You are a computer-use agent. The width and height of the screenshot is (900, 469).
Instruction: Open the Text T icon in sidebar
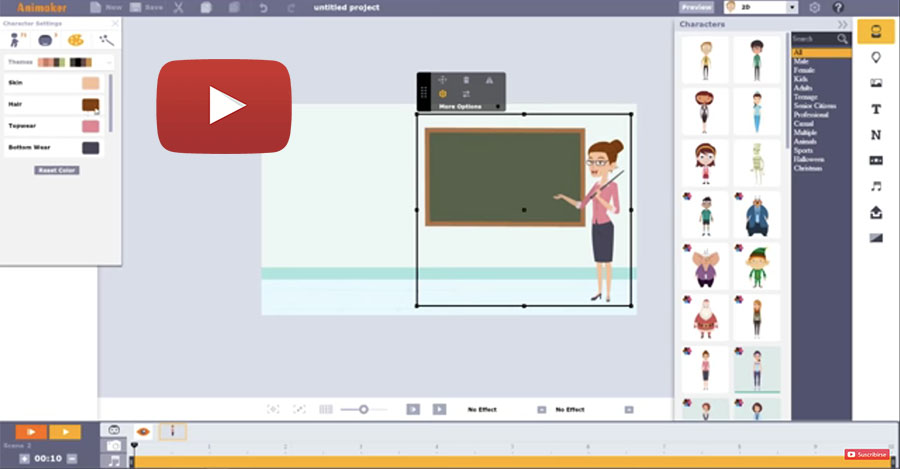[x=876, y=109]
